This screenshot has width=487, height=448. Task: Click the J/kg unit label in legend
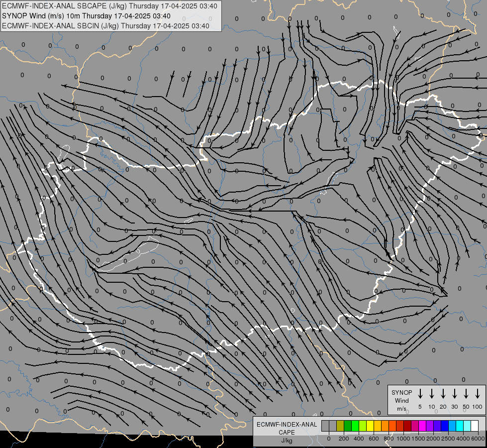click(x=287, y=441)
